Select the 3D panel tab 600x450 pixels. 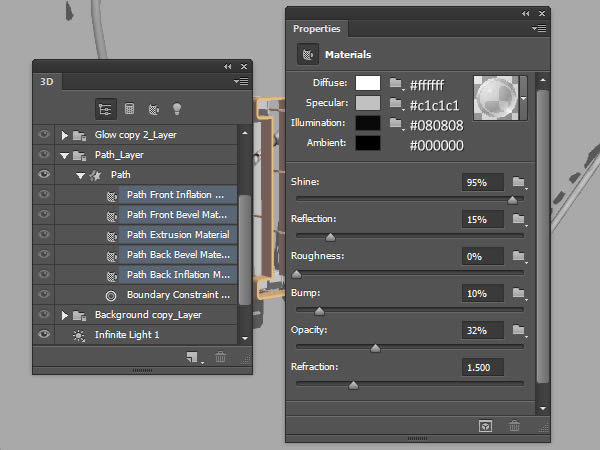click(47, 82)
